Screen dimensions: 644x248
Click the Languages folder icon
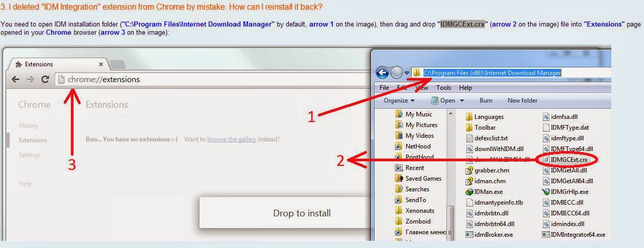click(469, 117)
